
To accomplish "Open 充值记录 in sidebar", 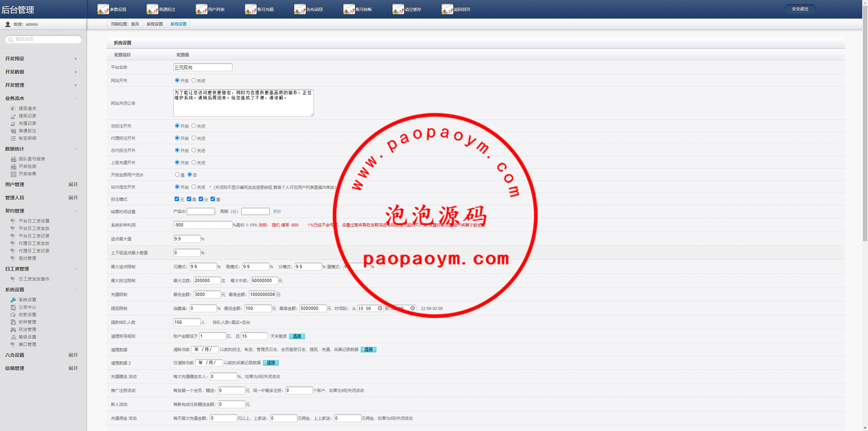I will (x=27, y=123).
